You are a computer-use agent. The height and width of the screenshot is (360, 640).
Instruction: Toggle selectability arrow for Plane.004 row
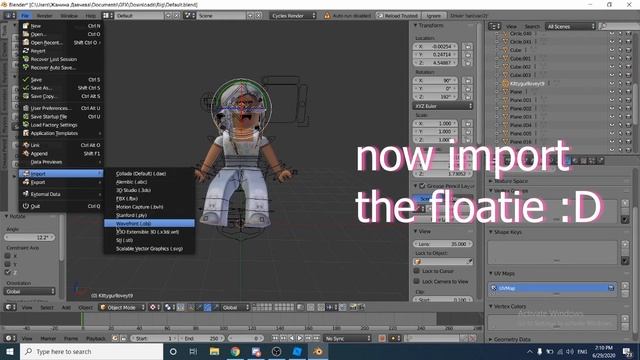(x=620, y=125)
